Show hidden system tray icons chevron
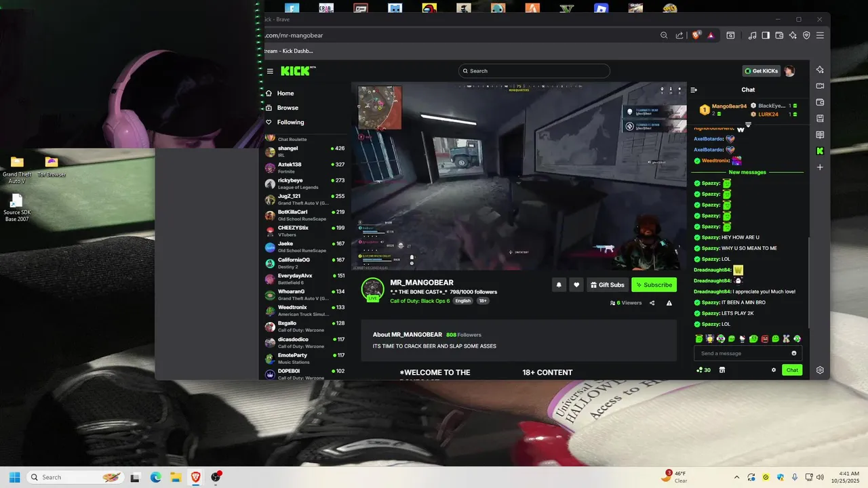 click(x=737, y=477)
